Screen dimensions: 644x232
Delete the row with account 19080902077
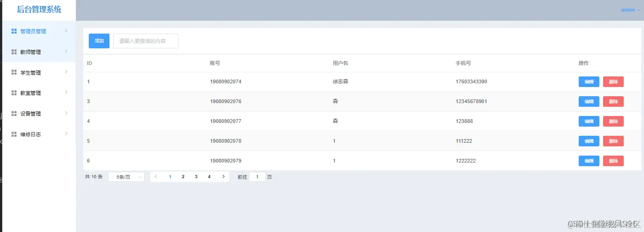click(x=613, y=122)
